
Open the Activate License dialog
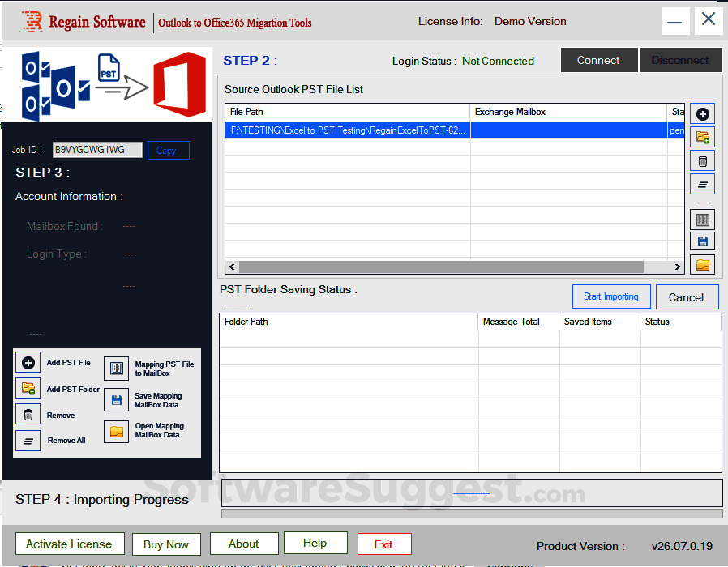70,544
